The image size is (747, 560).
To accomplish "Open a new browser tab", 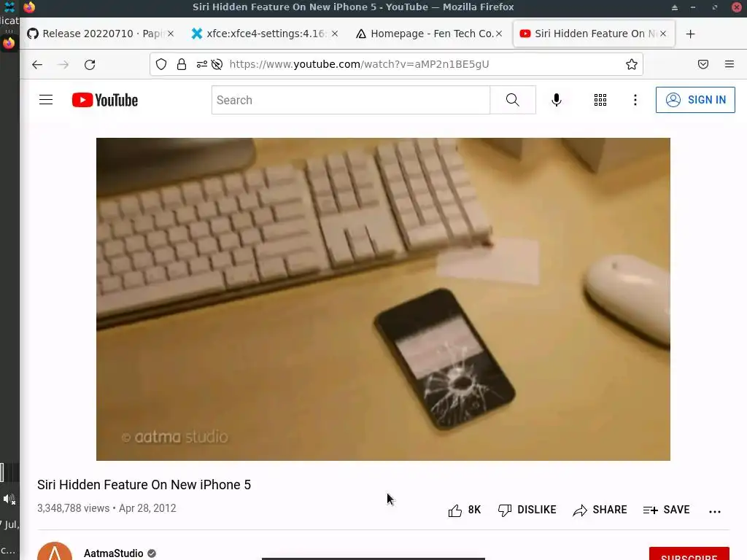I will [x=690, y=34].
